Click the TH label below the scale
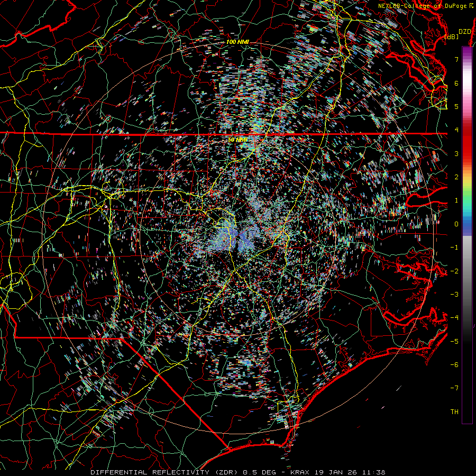 [x=454, y=412]
